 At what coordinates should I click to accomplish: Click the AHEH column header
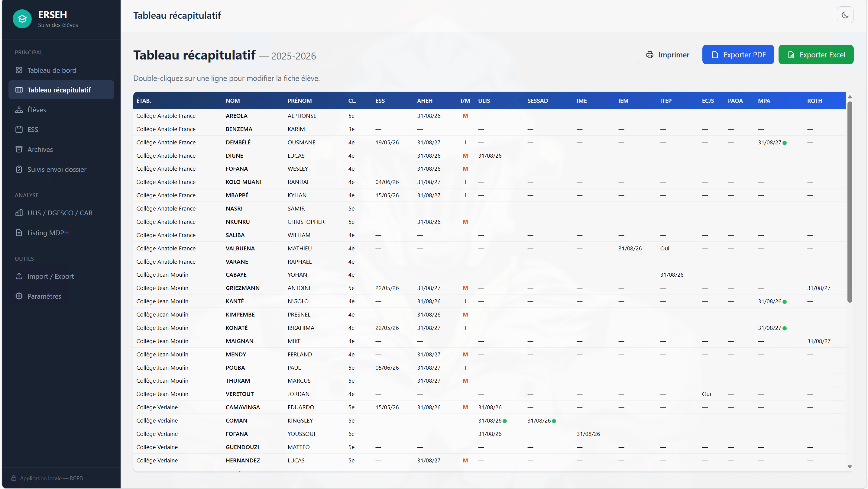pos(425,101)
